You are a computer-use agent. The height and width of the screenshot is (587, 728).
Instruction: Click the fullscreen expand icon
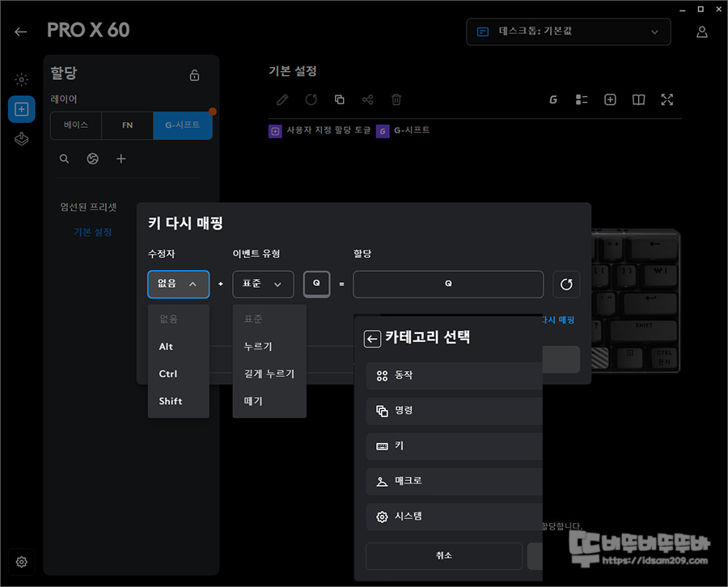[x=667, y=99]
